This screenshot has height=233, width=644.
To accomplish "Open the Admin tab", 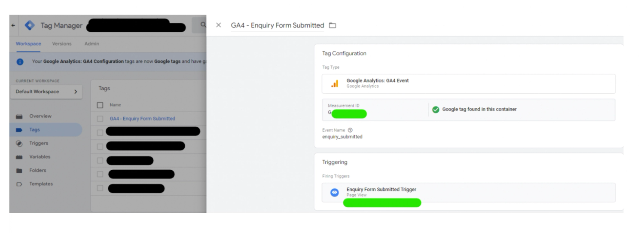I will pyautogui.click(x=92, y=43).
